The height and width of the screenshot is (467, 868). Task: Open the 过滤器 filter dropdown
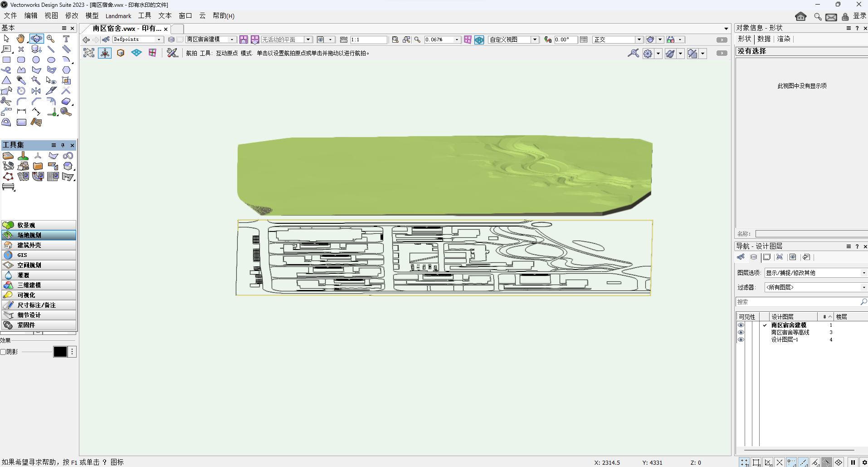(x=863, y=287)
